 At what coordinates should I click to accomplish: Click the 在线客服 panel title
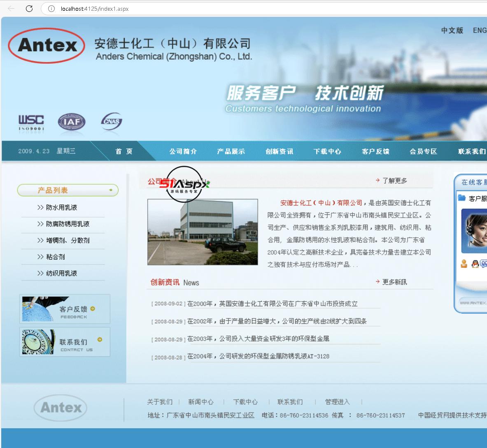point(474,182)
